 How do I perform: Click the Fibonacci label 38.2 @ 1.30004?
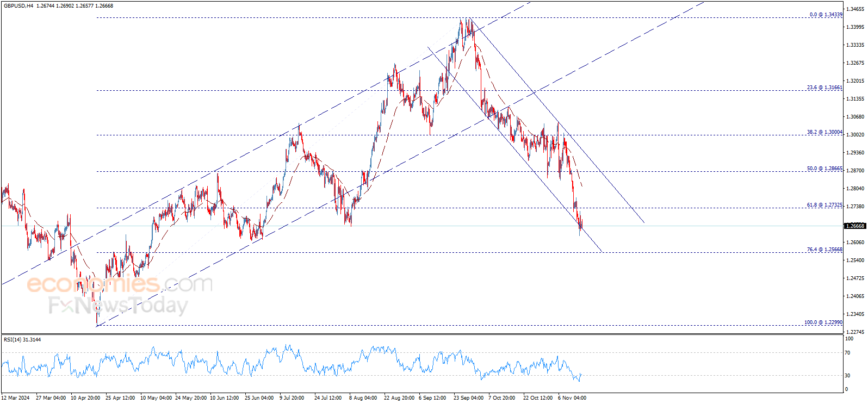point(824,132)
